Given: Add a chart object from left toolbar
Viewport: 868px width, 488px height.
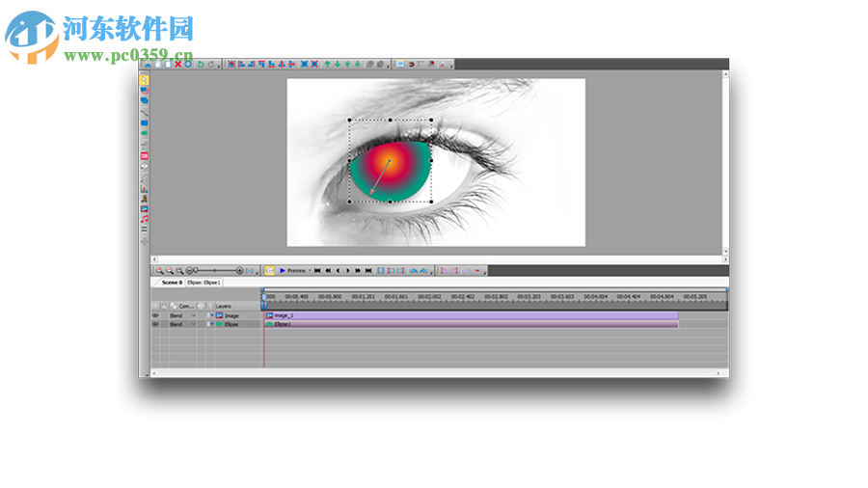Looking at the screenshot, I should click(144, 188).
